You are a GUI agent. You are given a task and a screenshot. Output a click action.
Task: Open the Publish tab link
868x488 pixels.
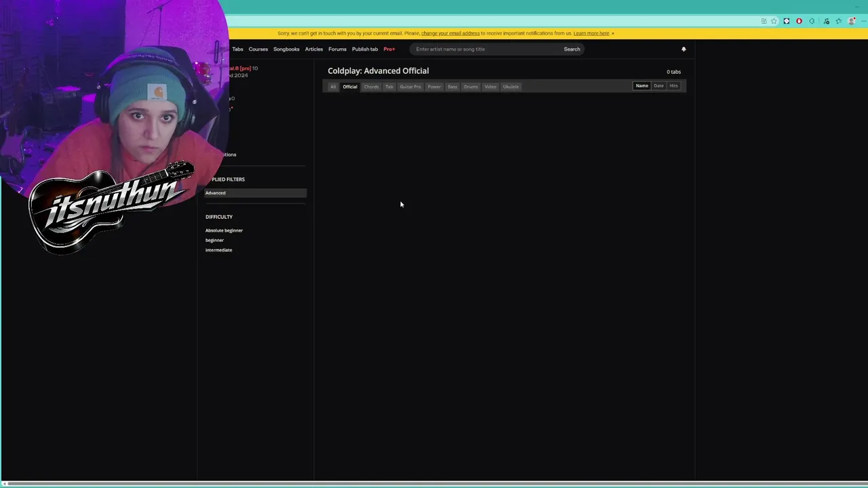click(x=365, y=49)
